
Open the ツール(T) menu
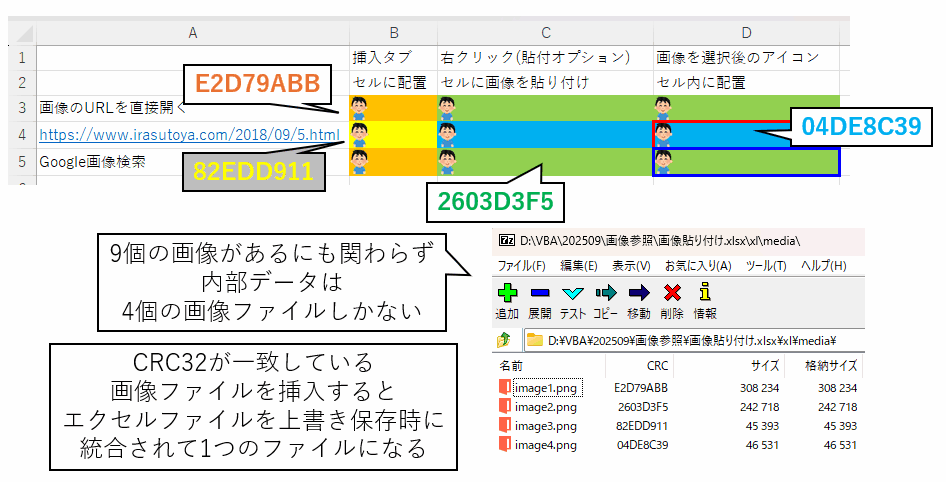pos(766,265)
